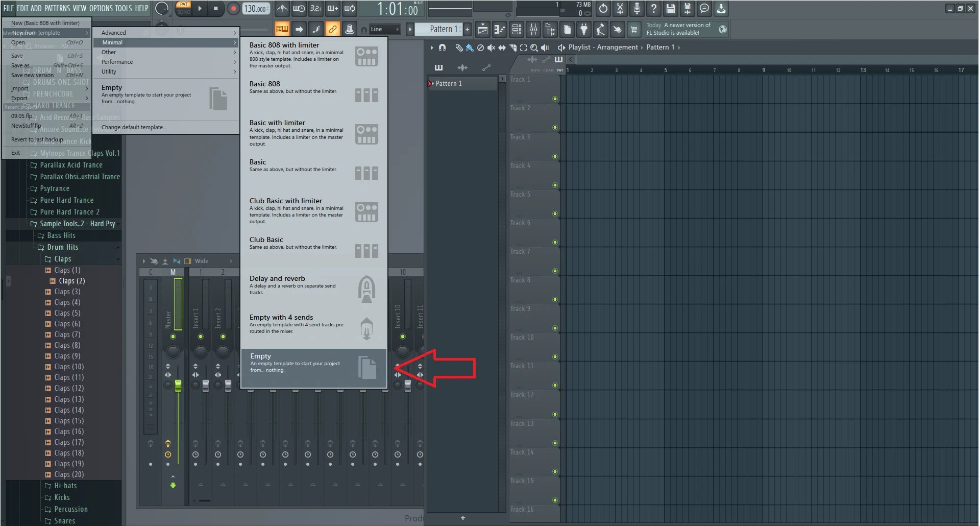
Task: Toggle the countdown before recording icon
Action: [x=316, y=9]
